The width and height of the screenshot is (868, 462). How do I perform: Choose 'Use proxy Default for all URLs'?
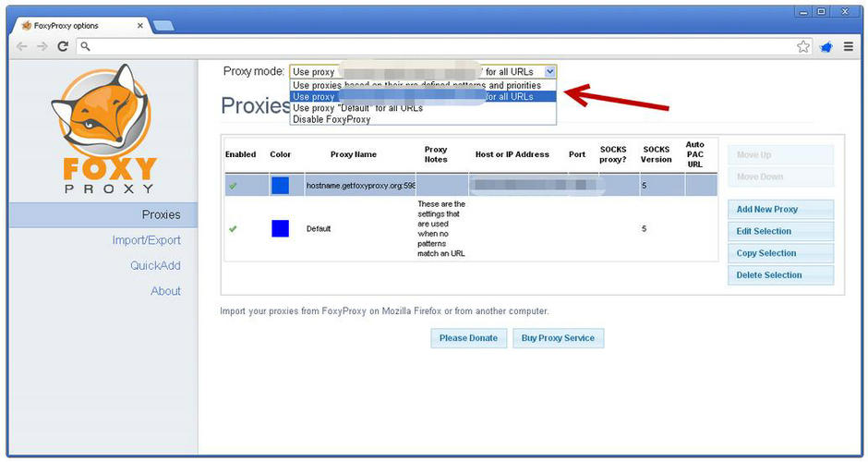[423, 108]
